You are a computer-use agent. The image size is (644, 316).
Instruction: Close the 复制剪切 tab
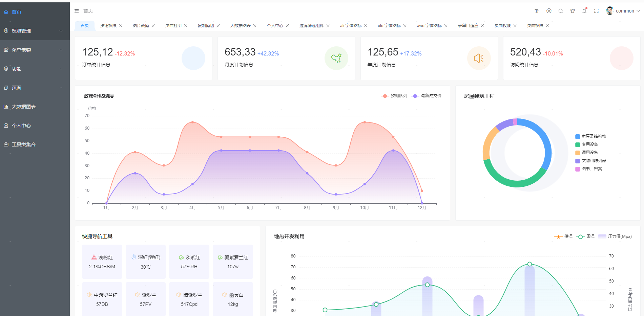click(218, 26)
